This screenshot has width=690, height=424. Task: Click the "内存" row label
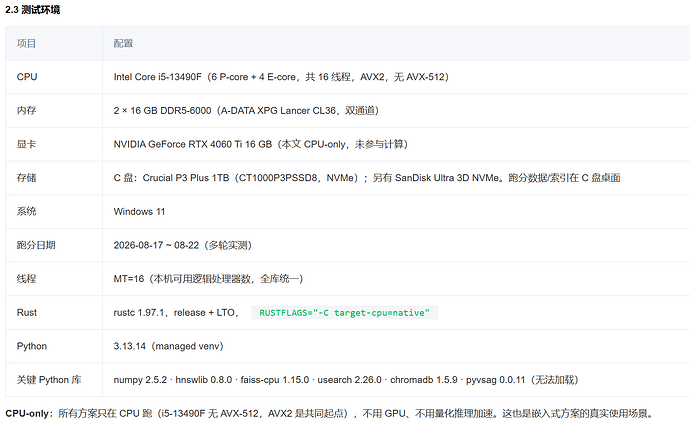[x=26, y=110]
